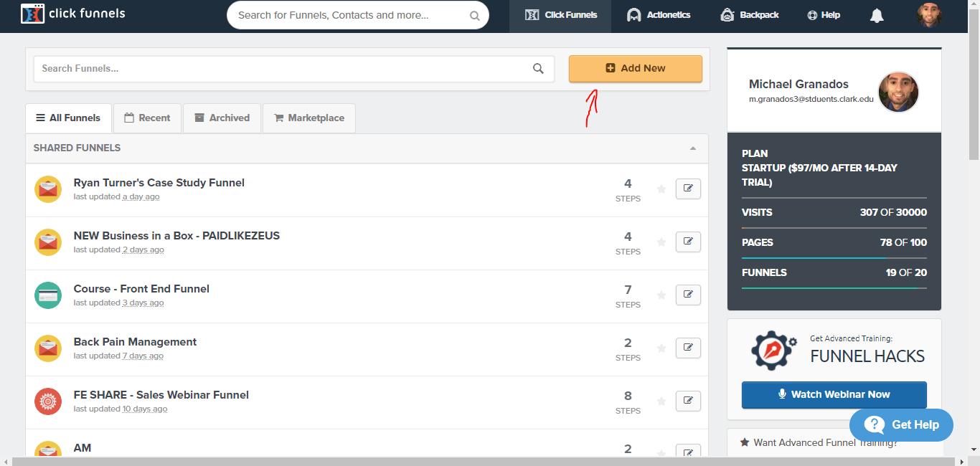Select the All Funnels tab
Screen dimensions: 980x466
pyautogui.click(x=68, y=118)
